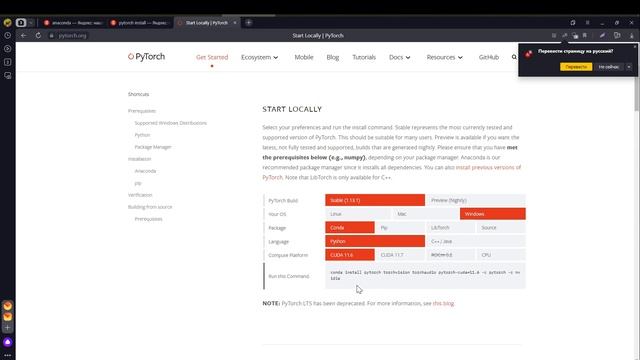Open a new tab with plus button
Viewport: 640px width, 360px height.
[x=248, y=23]
